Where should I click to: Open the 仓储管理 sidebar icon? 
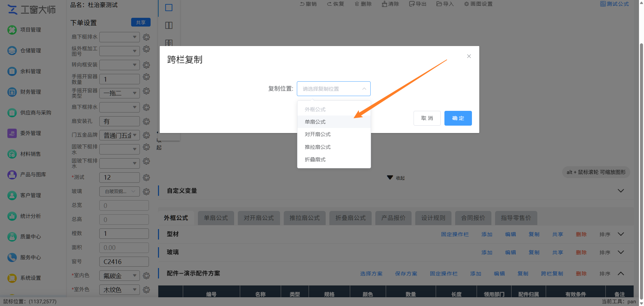pos(12,51)
